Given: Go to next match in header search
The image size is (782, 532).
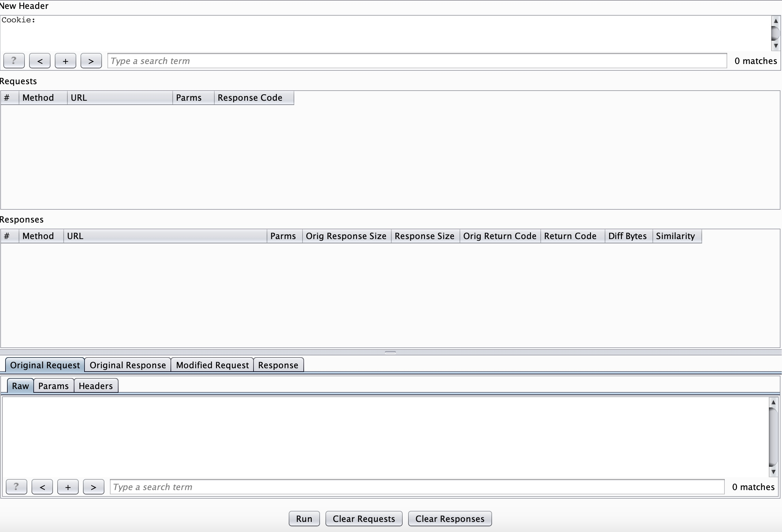Looking at the screenshot, I should tap(91, 61).
